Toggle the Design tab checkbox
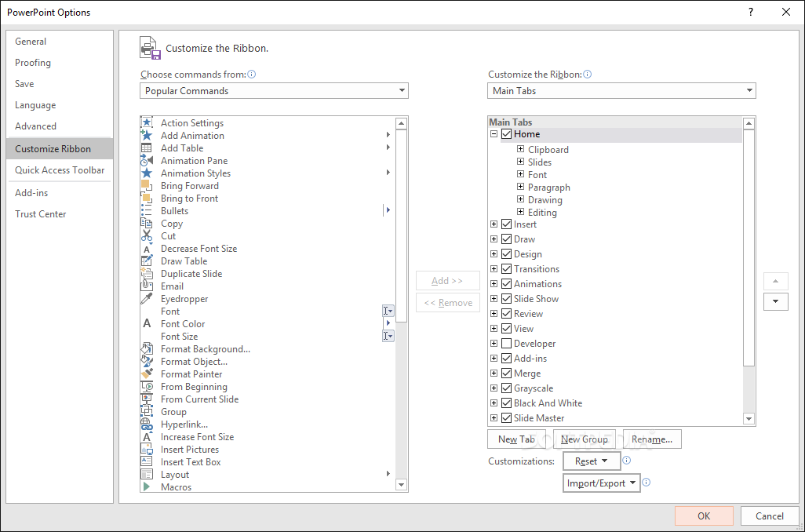805x532 pixels. pyautogui.click(x=506, y=254)
